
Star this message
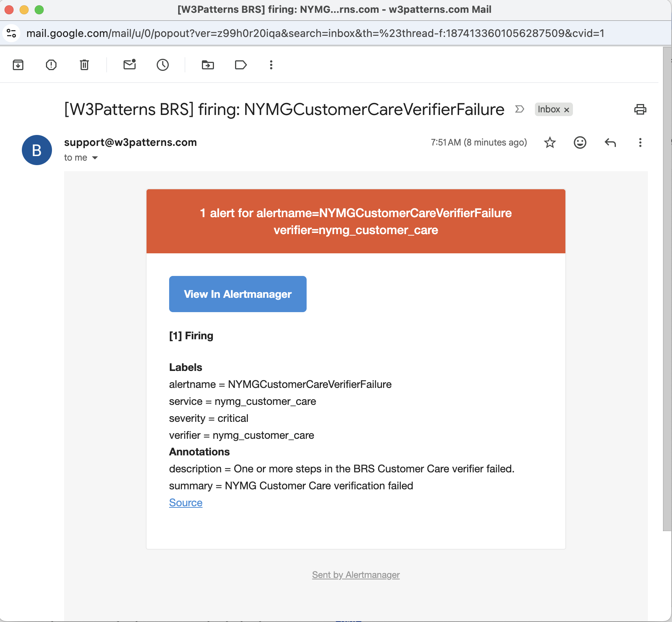pos(550,142)
